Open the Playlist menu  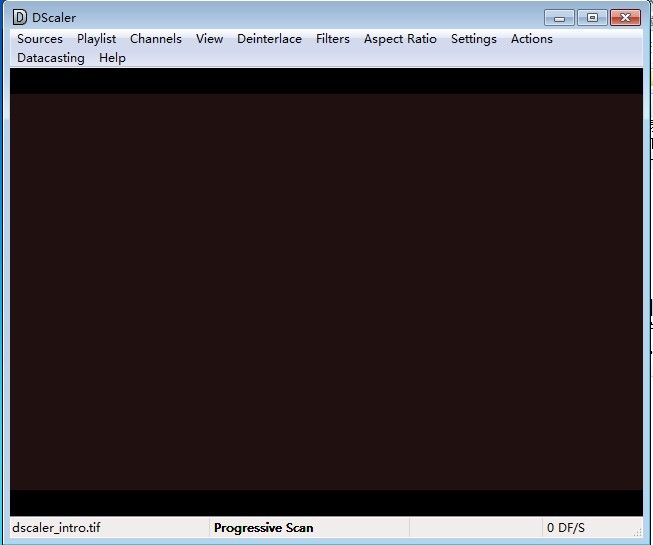tap(97, 39)
